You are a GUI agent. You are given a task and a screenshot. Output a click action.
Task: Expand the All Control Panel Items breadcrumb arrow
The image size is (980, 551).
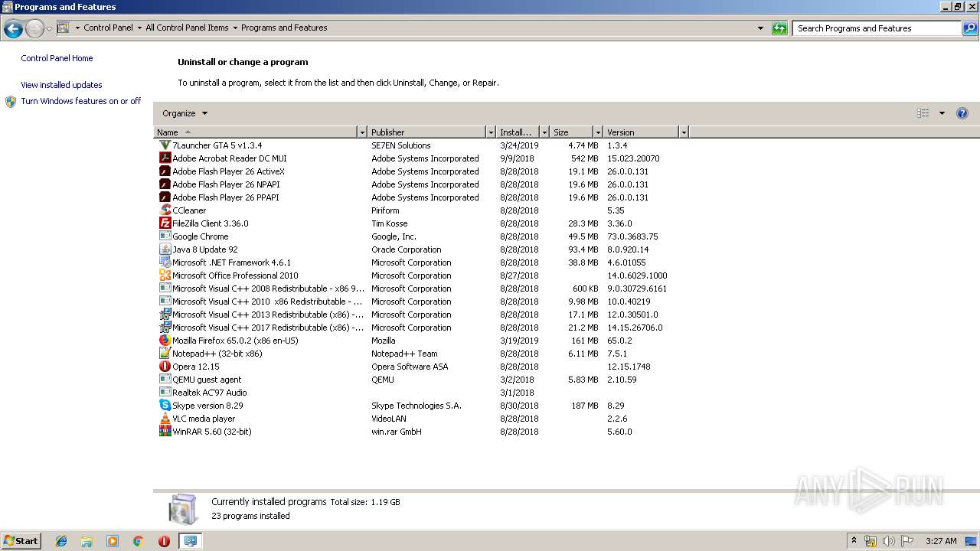pyautogui.click(x=235, y=28)
